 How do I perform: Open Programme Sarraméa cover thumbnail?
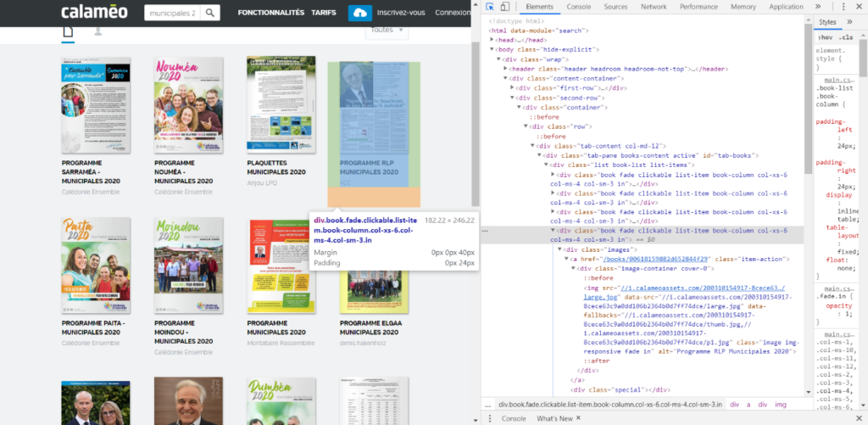coord(96,105)
